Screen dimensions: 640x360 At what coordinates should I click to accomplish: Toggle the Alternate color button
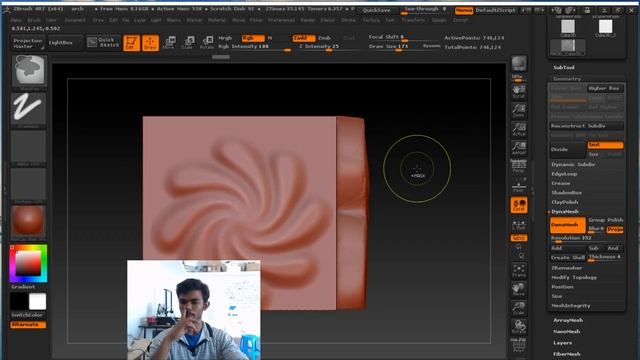(28, 325)
